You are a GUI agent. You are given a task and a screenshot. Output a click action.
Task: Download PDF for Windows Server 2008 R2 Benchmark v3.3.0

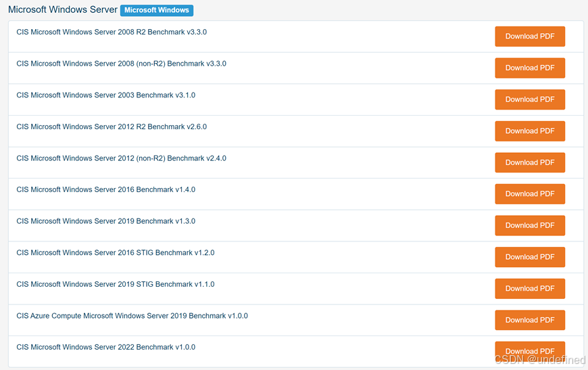point(530,37)
